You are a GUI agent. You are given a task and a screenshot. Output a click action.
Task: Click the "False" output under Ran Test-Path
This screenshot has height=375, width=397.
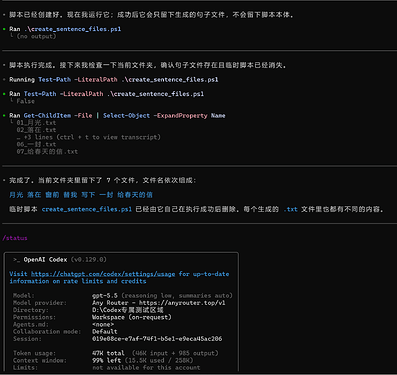pyautogui.click(x=25, y=101)
